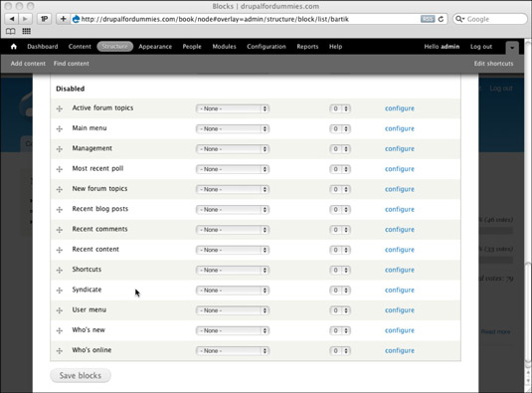Screen dimensions: 532x393
Task: Adjust weight stepper for Who's new
Action: tap(340, 330)
